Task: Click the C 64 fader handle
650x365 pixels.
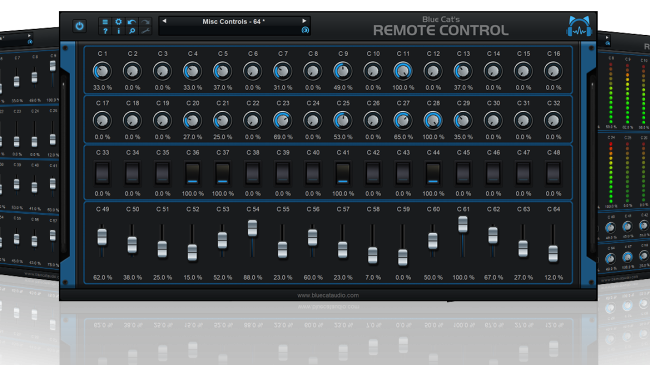Action: click(553, 253)
